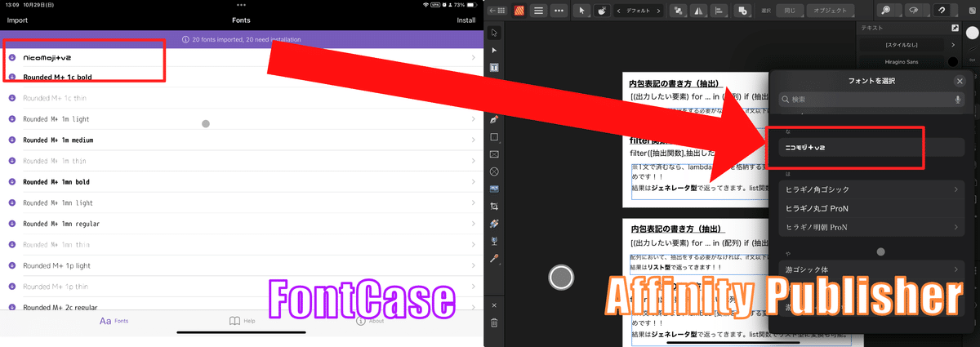
Task: Open the hamburger document menu in Affinity
Action: 538,11
